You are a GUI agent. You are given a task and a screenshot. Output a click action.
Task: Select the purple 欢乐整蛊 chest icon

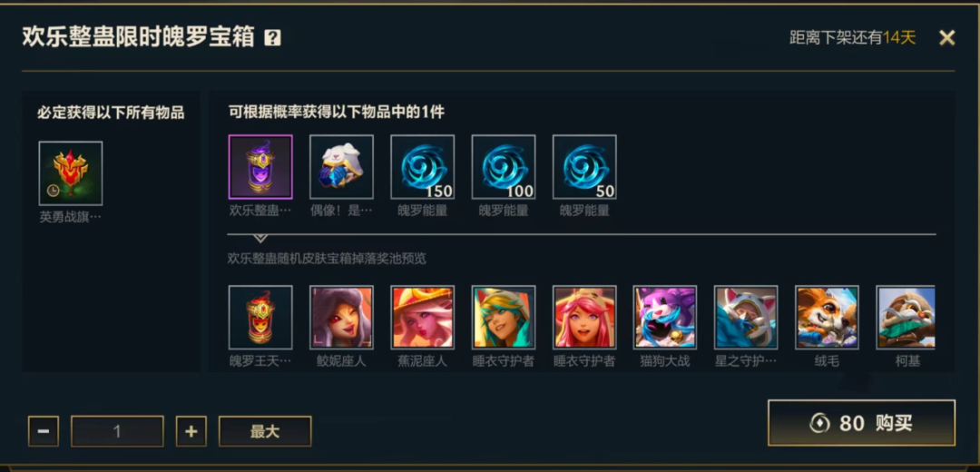tap(260, 167)
